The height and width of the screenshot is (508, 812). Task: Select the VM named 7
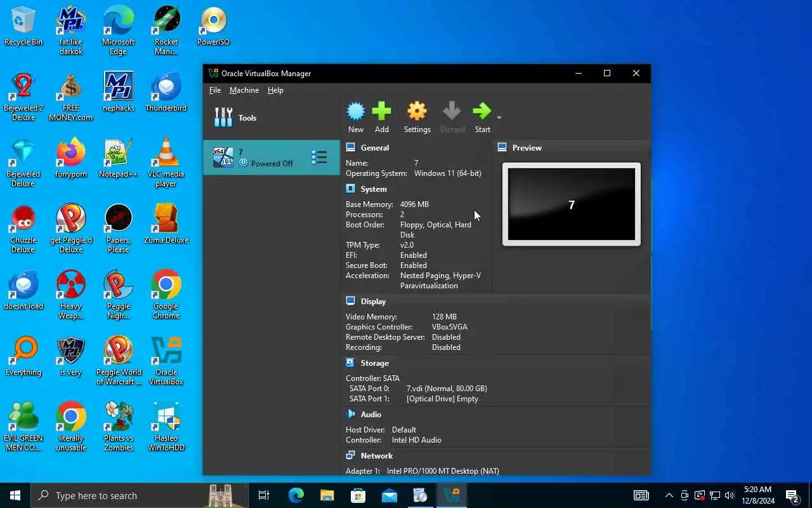tap(272, 157)
